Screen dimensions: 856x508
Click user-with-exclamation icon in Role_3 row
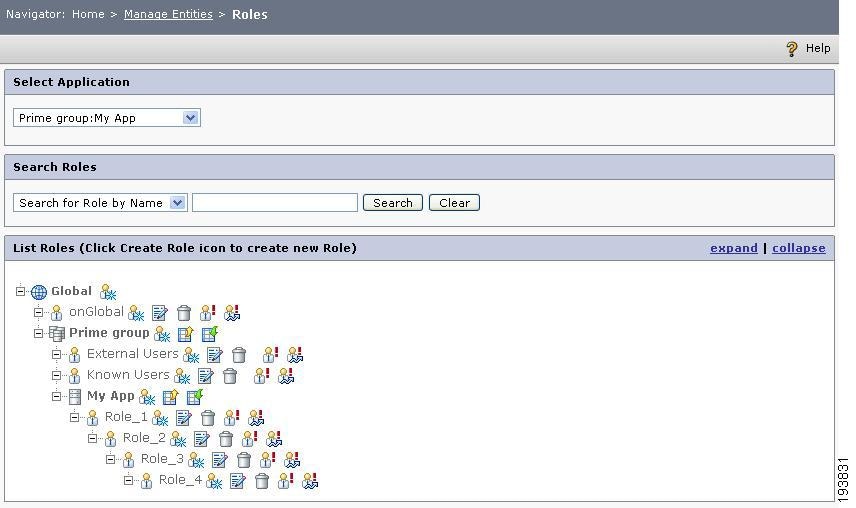pos(268,460)
